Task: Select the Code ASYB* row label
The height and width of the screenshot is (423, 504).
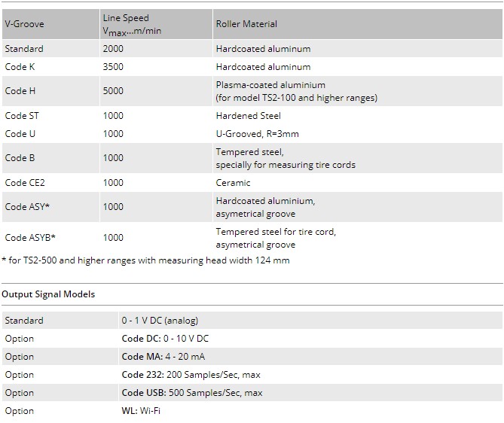Action: 30,238
